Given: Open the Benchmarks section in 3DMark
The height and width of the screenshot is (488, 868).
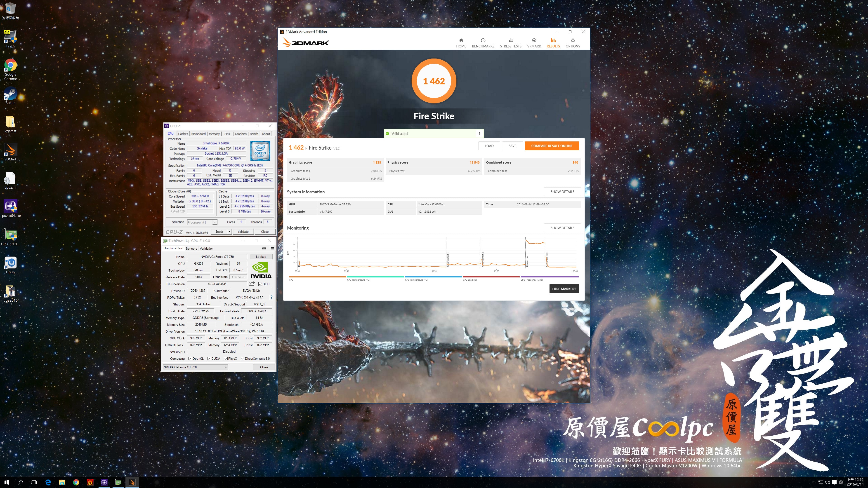Looking at the screenshot, I should 483,43.
